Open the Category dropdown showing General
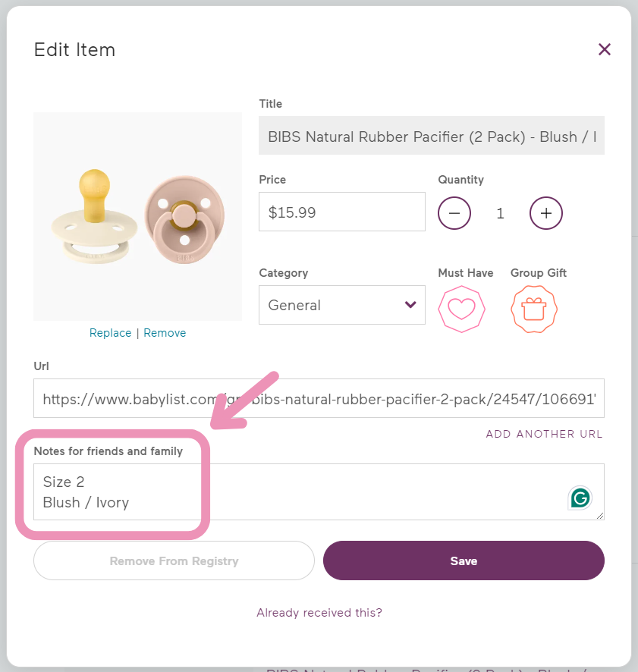This screenshot has width=638, height=672. tap(341, 304)
